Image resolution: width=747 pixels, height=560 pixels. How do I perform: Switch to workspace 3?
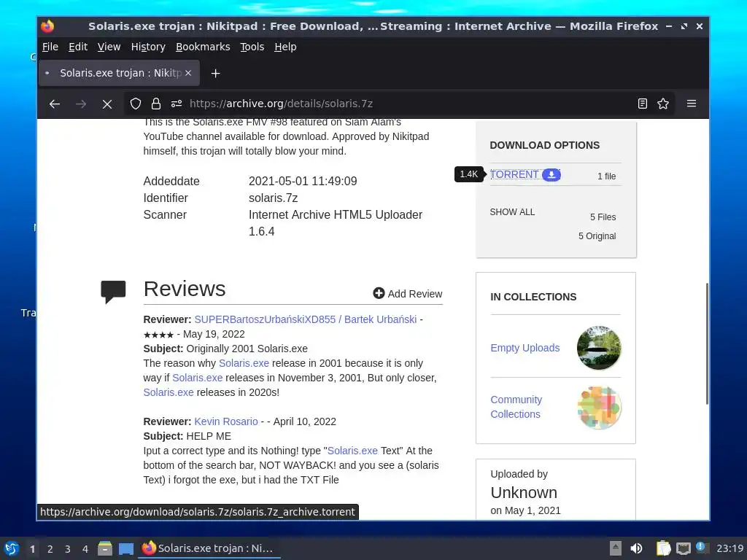coord(68,549)
